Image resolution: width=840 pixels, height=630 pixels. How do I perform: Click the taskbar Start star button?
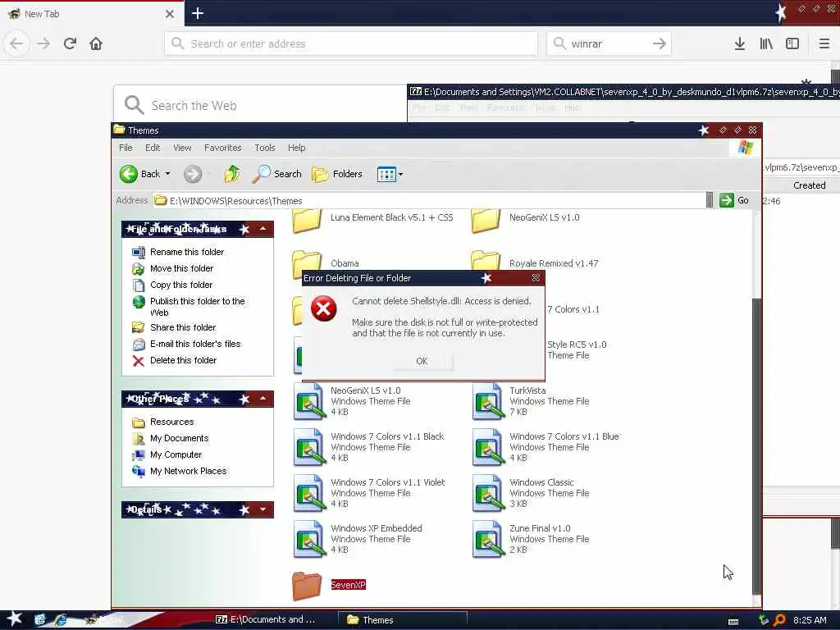click(14, 619)
